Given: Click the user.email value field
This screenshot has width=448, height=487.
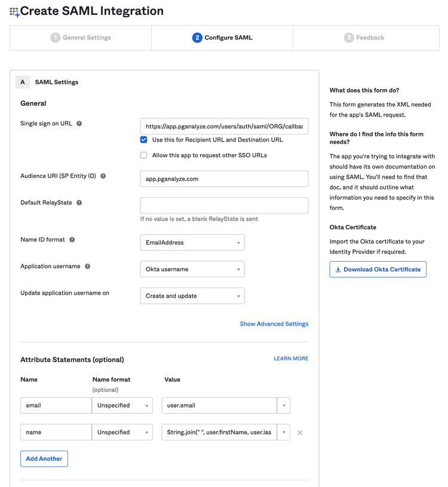Looking at the screenshot, I should 219,406.
